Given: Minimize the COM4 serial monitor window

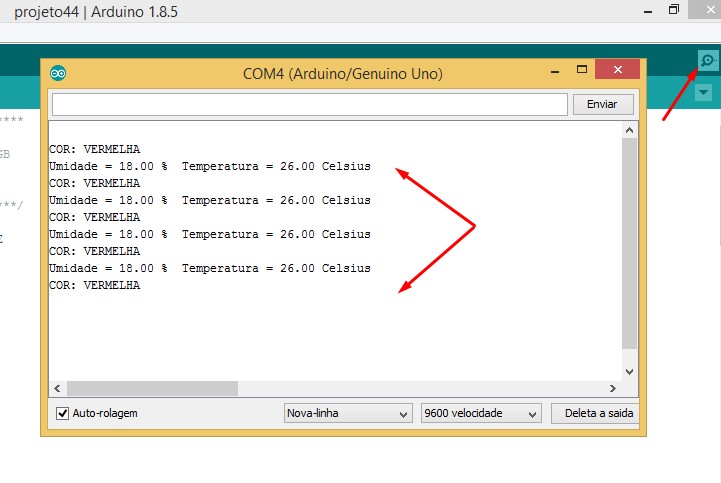Looking at the screenshot, I should [555, 71].
